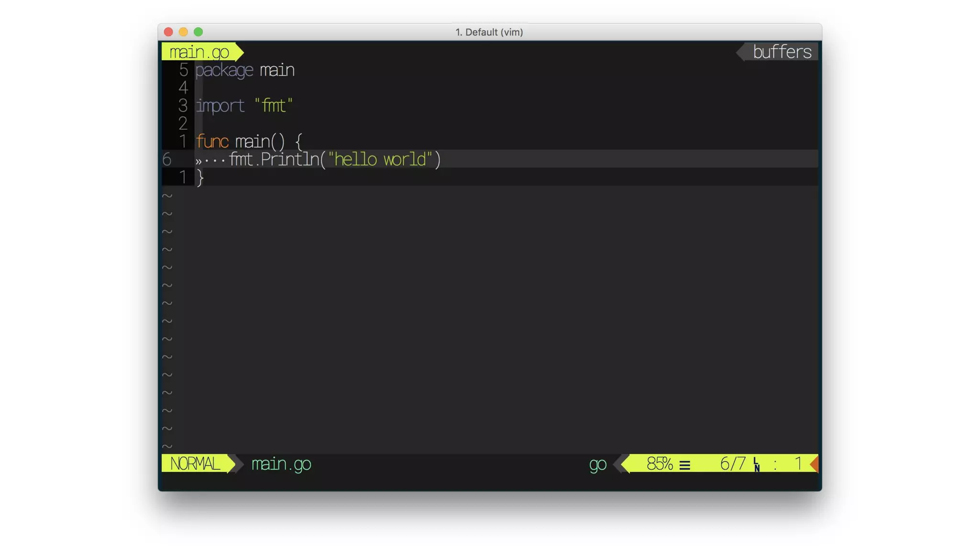
Task: Click the buffers label in tabline
Action: [x=781, y=52]
